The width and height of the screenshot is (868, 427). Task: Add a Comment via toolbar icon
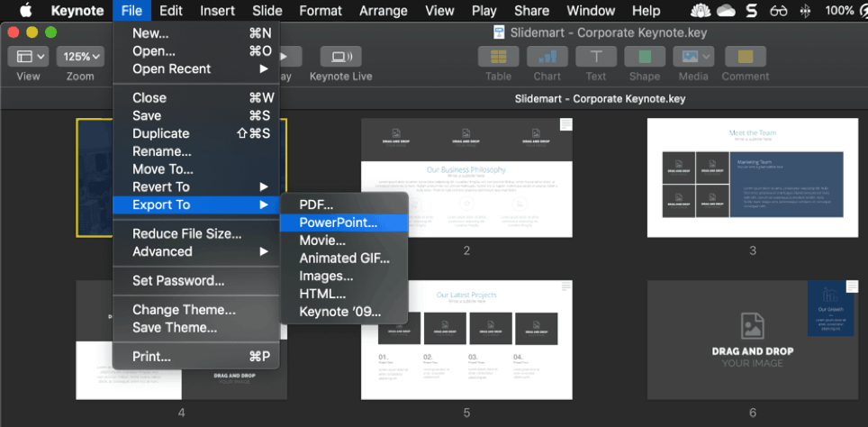point(745,57)
